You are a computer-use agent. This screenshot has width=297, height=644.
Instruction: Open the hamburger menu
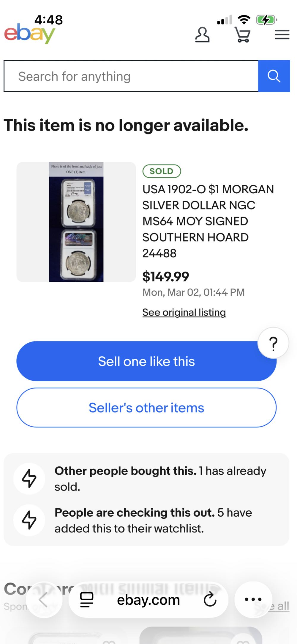282,35
